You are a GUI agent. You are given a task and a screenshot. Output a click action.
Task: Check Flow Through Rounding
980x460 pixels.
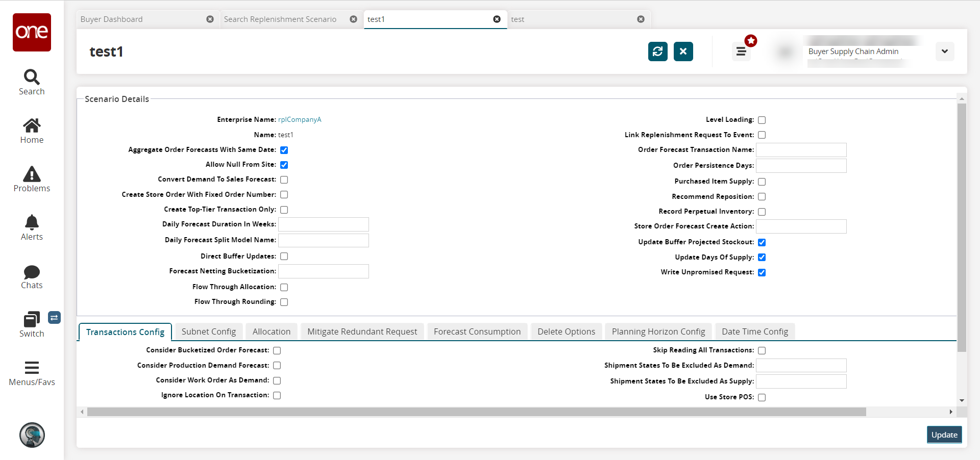(284, 302)
